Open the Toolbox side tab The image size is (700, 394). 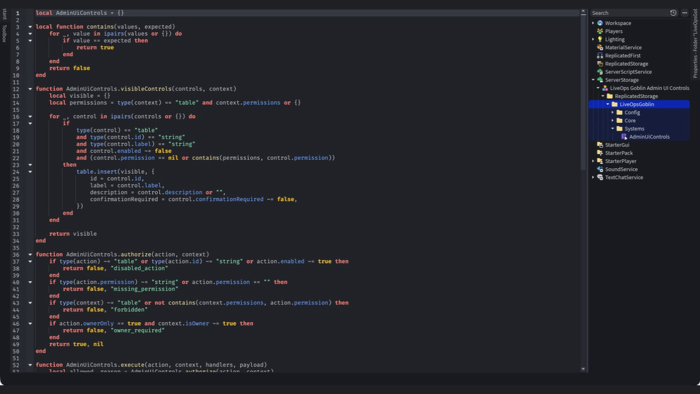point(4,33)
